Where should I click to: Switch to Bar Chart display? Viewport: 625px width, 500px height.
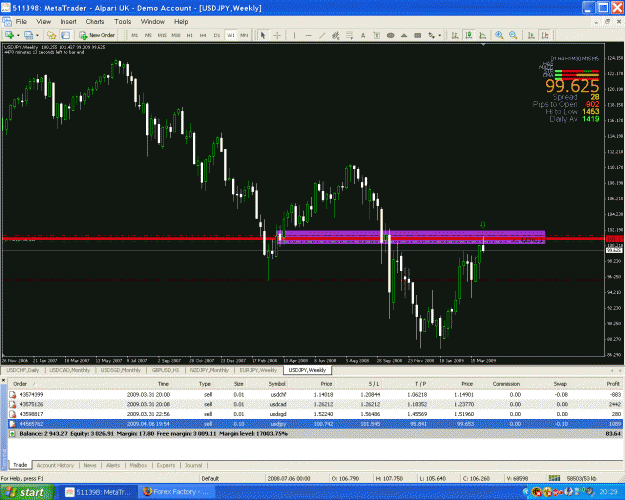[x=455, y=35]
